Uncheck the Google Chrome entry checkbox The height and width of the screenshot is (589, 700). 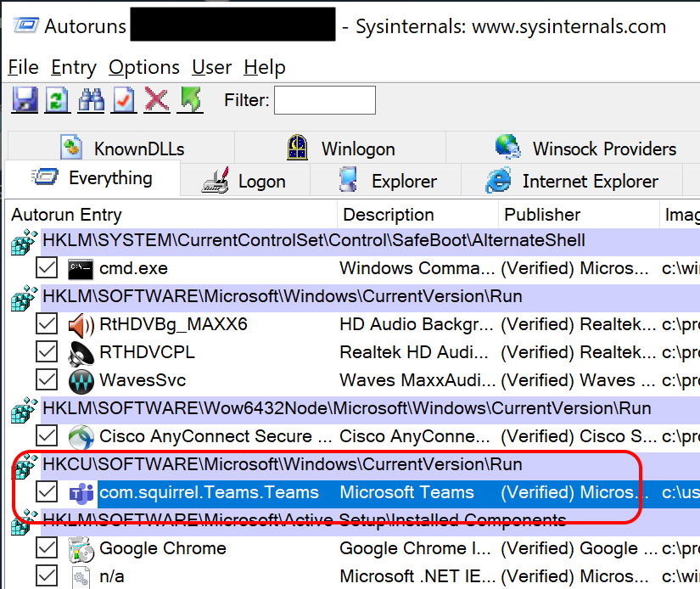tap(47, 548)
